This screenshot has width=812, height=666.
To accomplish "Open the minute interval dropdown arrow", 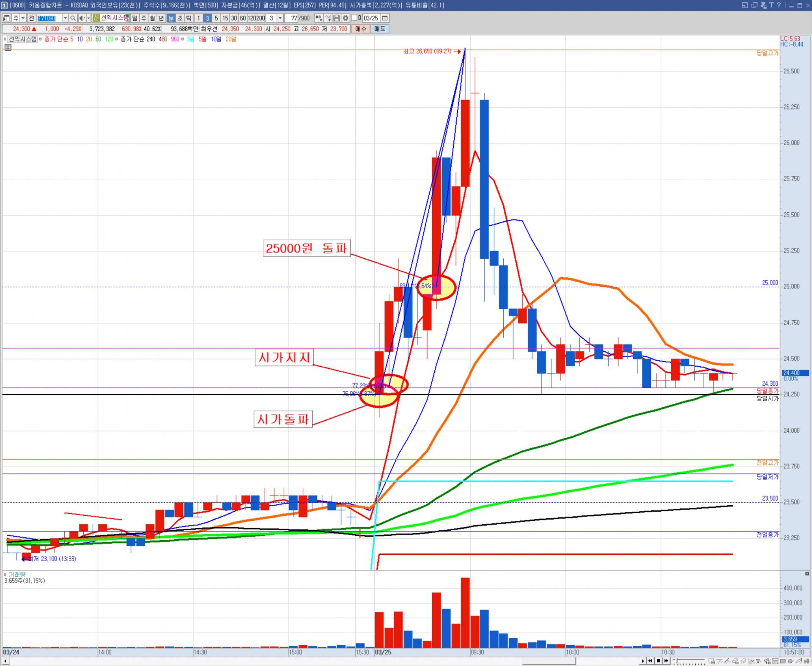I will pos(280,18).
